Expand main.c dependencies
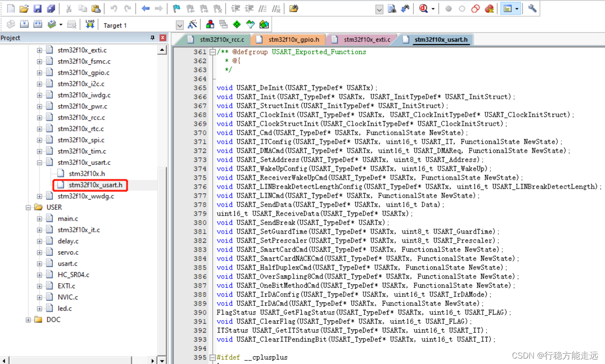Viewport: 605px width, 364px height. click(x=40, y=219)
